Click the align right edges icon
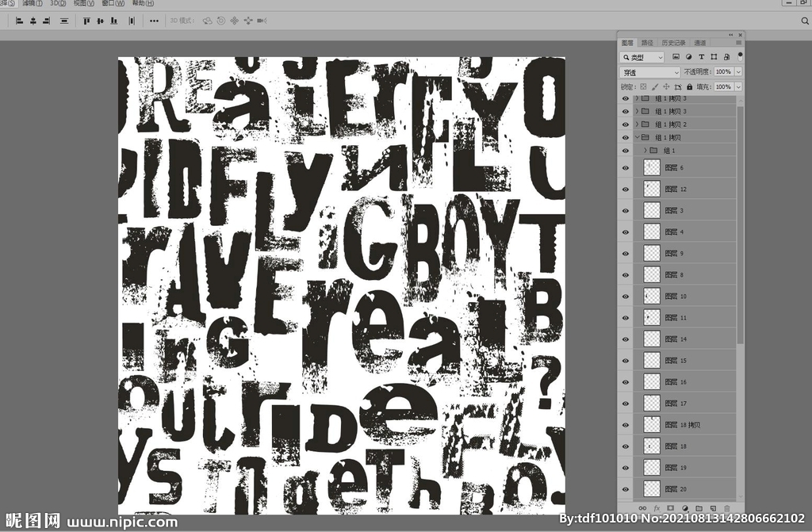Screen dimensions: 812x532 click(47, 21)
